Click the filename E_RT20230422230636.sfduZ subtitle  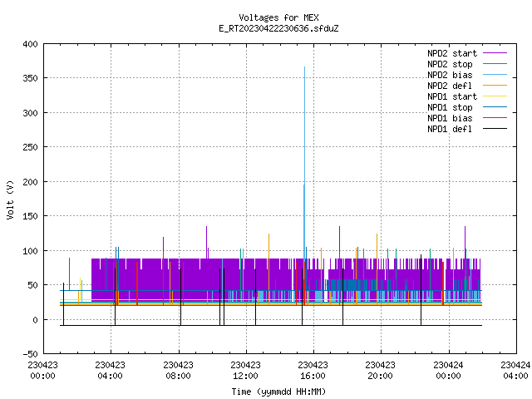278,28
